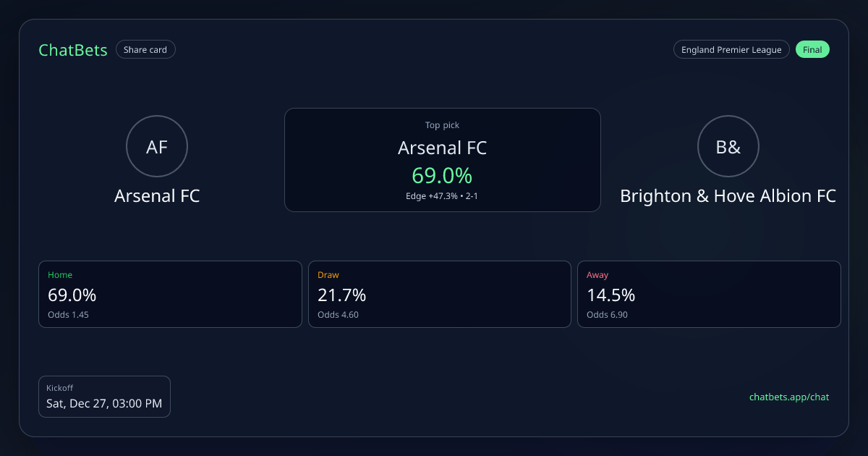Click the green 69.0% top pick percentage
Viewport: 868px width, 456px height.
(x=442, y=175)
